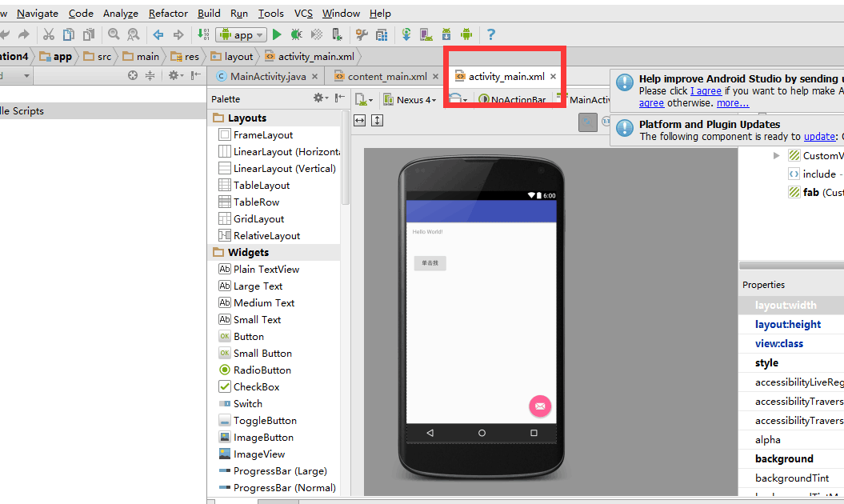
Task: Toggle expand to fit height in designer
Action: (x=378, y=121)
